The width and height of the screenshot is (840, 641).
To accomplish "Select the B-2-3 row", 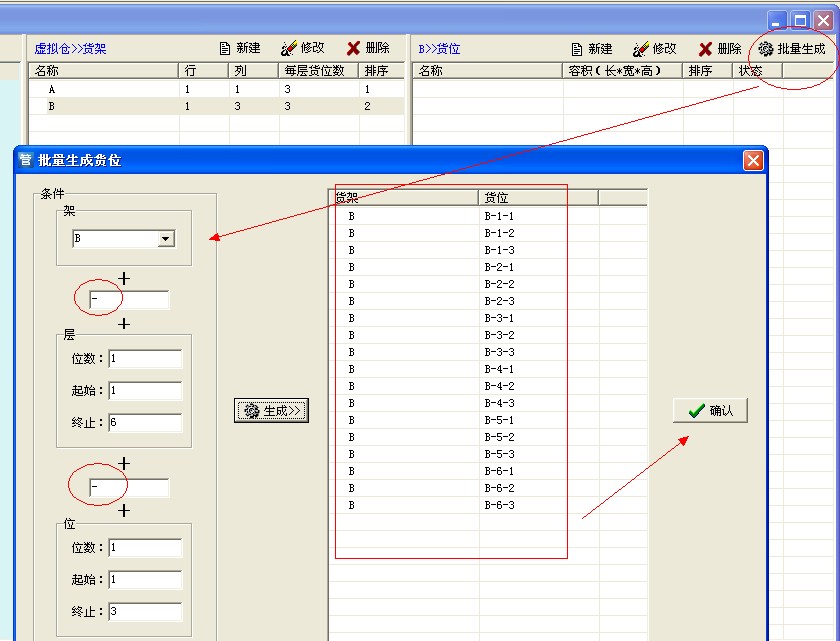I will 488,301.
